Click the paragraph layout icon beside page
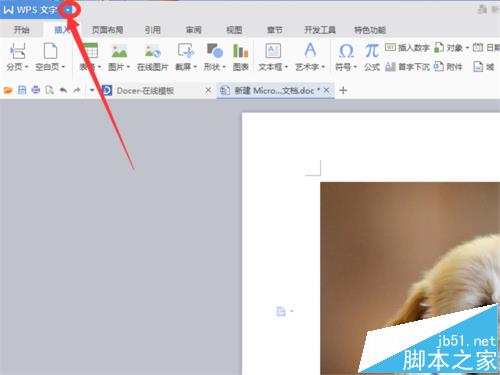 (x=281, y=311)
